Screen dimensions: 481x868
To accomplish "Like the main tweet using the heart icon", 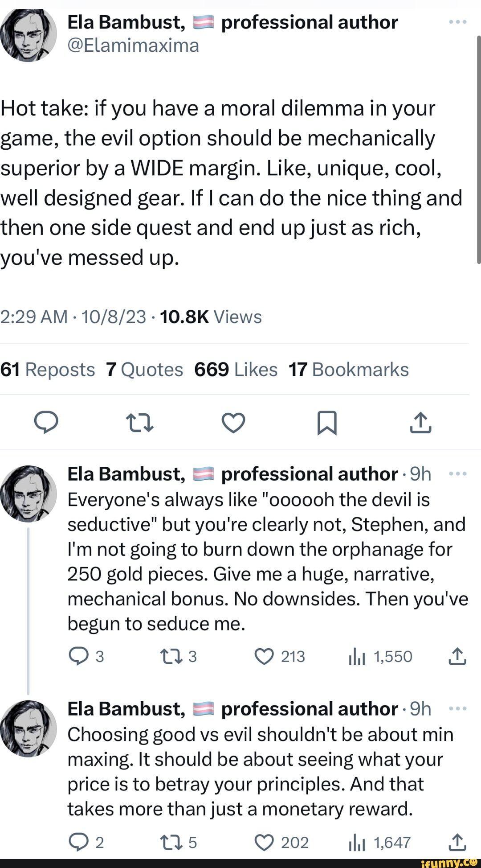I will 233,424.
